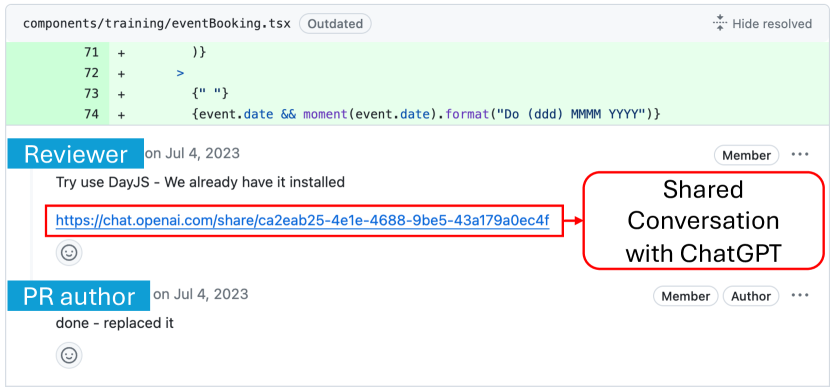Click the Outdated badge

335,24
